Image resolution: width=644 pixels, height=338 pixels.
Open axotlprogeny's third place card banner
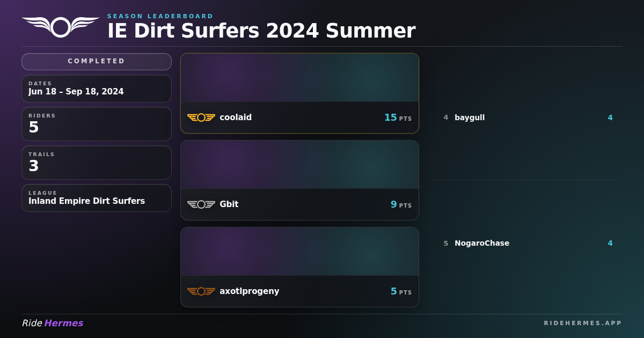(x=299, y=252)
